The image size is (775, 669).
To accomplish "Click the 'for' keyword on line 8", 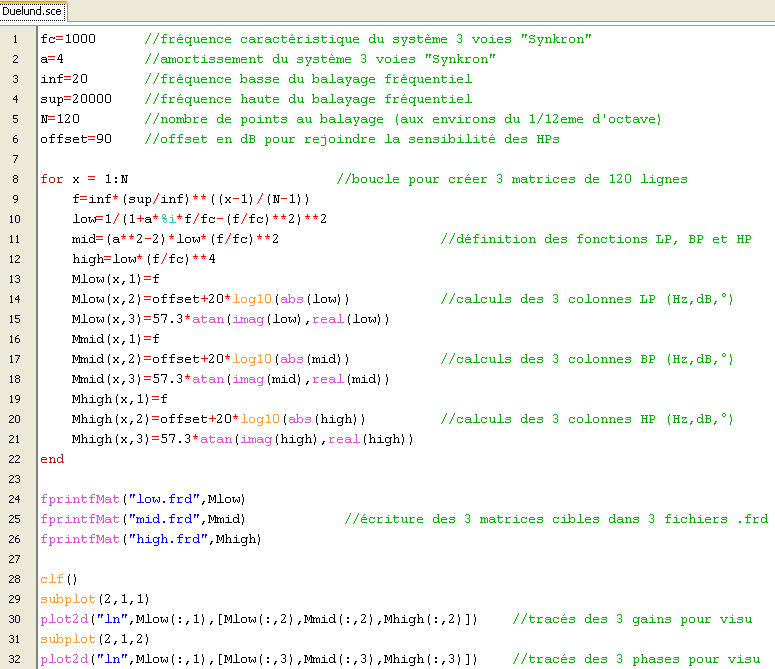I will click(52, 179).
